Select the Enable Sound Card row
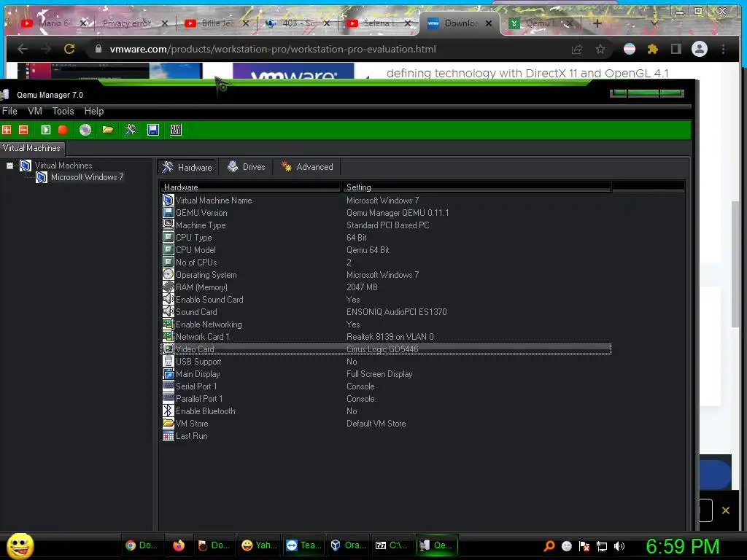 point(386,300)
